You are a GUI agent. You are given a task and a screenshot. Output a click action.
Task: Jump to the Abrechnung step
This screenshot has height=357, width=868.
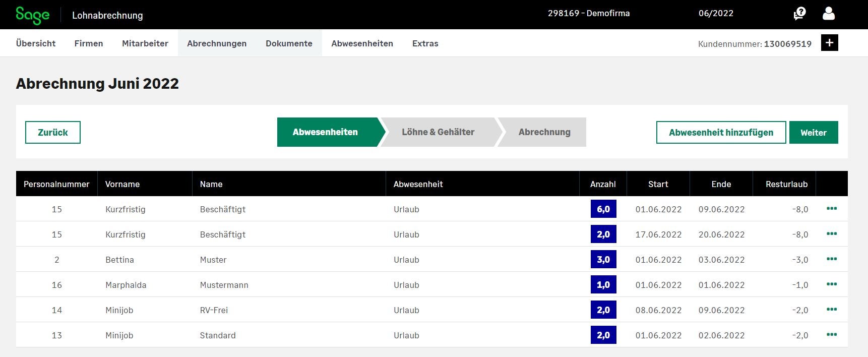(x=544, y=132)
